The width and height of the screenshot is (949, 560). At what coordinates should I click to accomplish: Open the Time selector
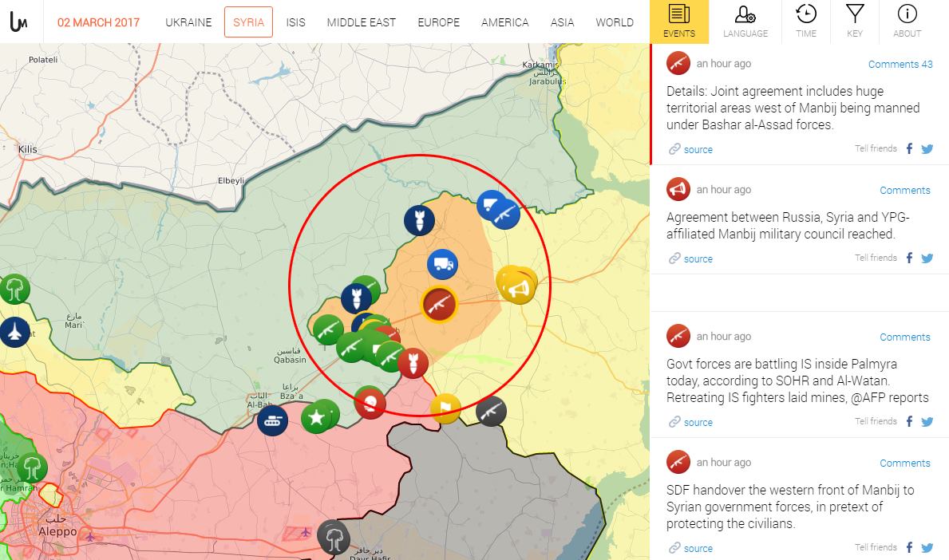pyautogui.click(x=805, y=22)
